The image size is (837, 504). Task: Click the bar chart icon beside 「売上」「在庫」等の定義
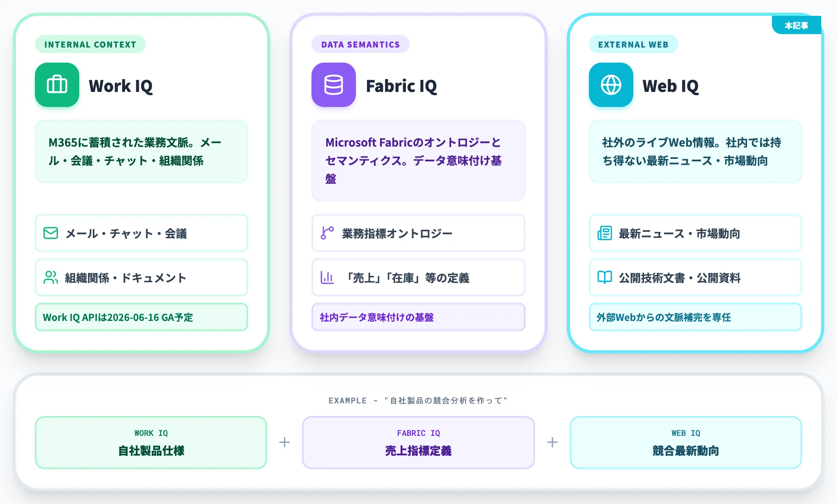(327, 277)
